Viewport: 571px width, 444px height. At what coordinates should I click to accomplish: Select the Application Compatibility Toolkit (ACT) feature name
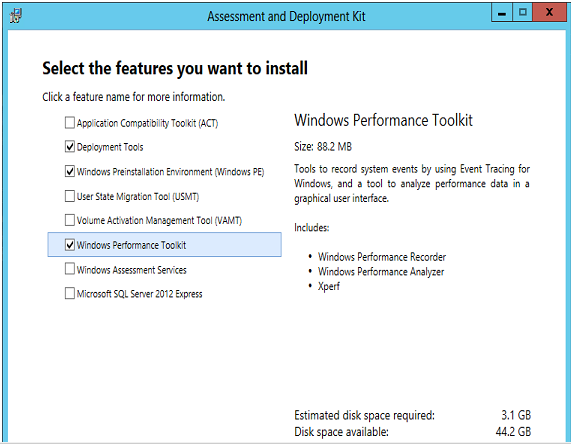tap(147, 123)
